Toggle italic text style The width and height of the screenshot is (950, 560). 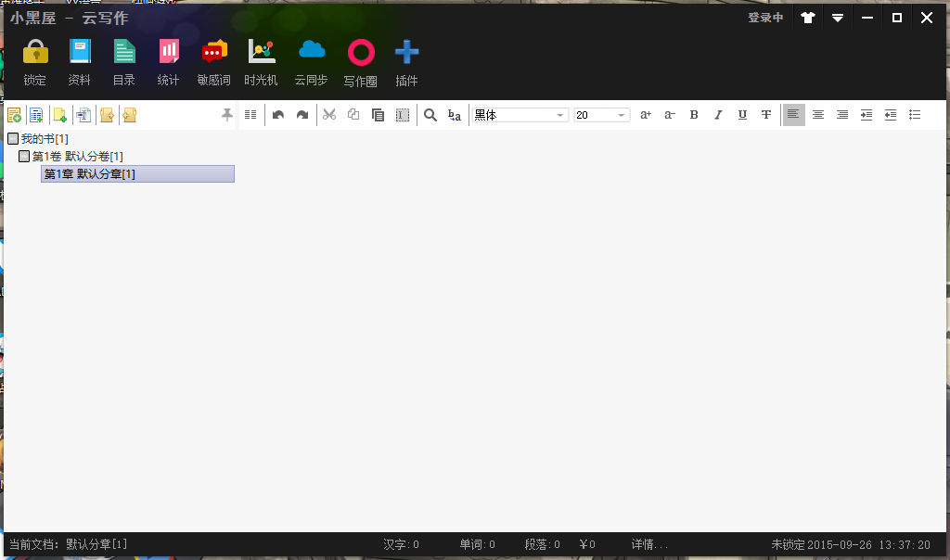click(717, 115)
